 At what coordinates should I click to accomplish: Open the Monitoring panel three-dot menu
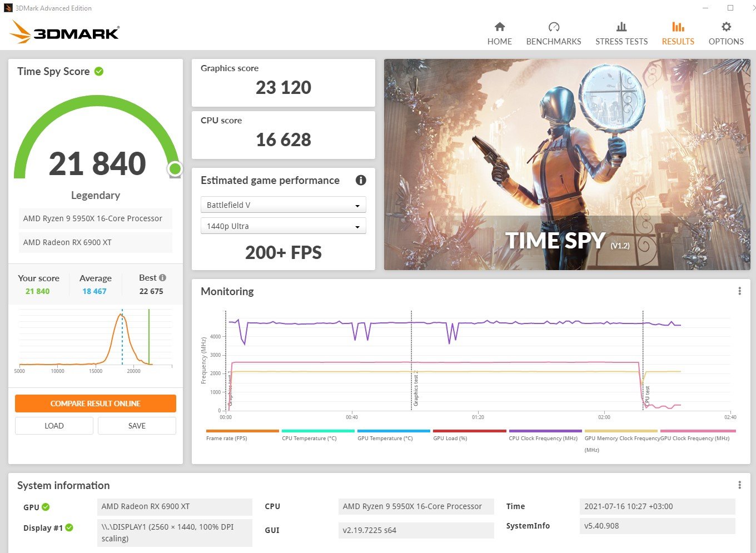739,291
